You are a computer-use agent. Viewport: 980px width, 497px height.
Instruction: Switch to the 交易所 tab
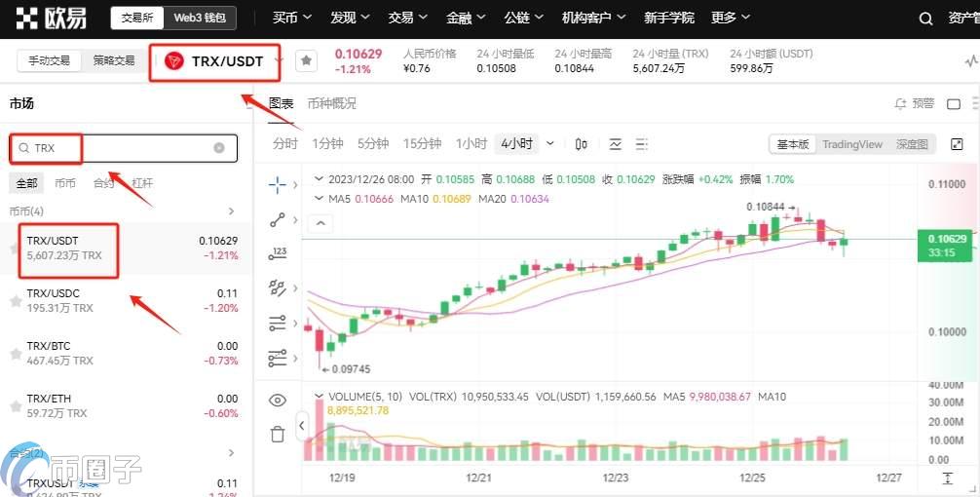pos(137,19)
